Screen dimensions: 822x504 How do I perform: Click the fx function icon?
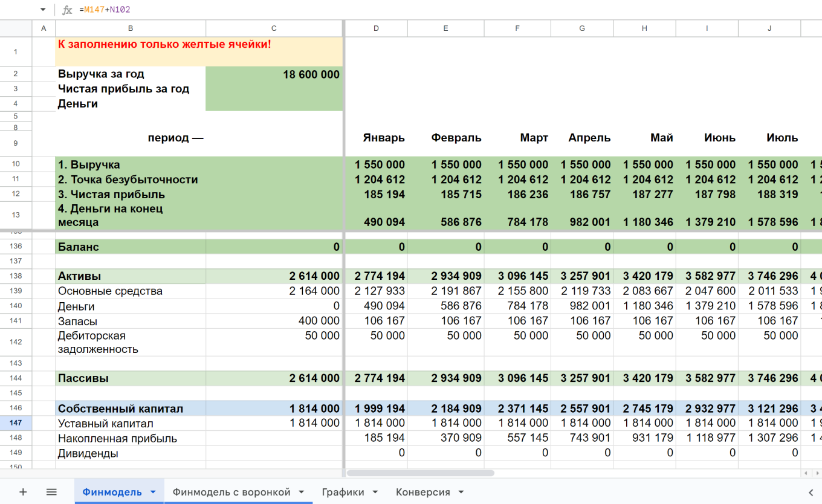click(67, 10)
